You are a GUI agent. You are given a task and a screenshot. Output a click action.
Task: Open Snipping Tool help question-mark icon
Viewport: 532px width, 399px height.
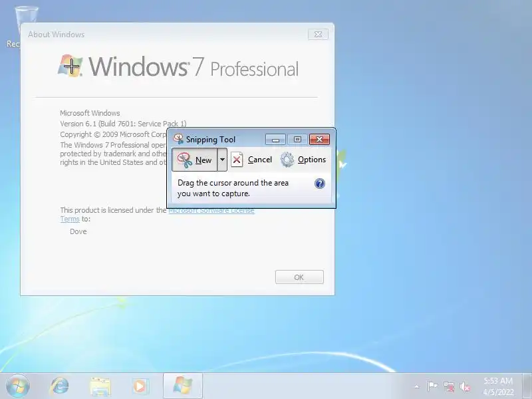coord(320,184)
